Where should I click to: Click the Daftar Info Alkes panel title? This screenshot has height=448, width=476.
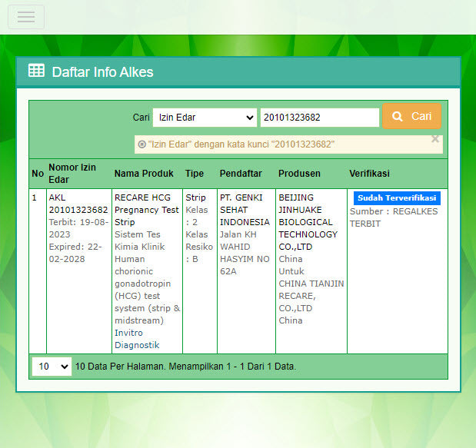pyautogui.click(x=102, y=72)
